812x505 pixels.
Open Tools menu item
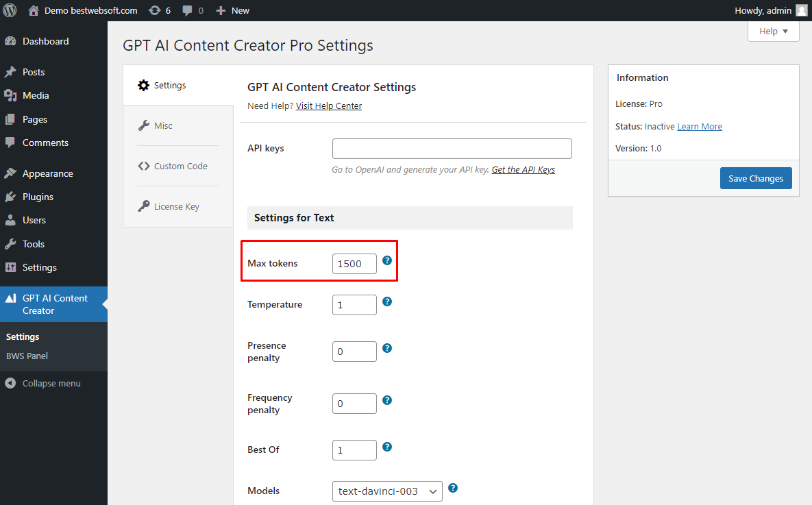54,244
